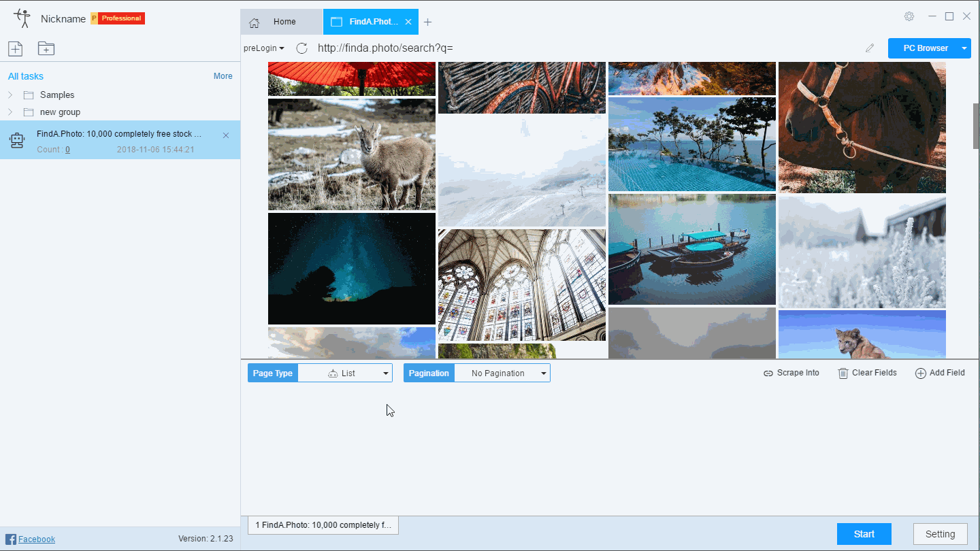Open the preLogin dropdown

[264, 48]
